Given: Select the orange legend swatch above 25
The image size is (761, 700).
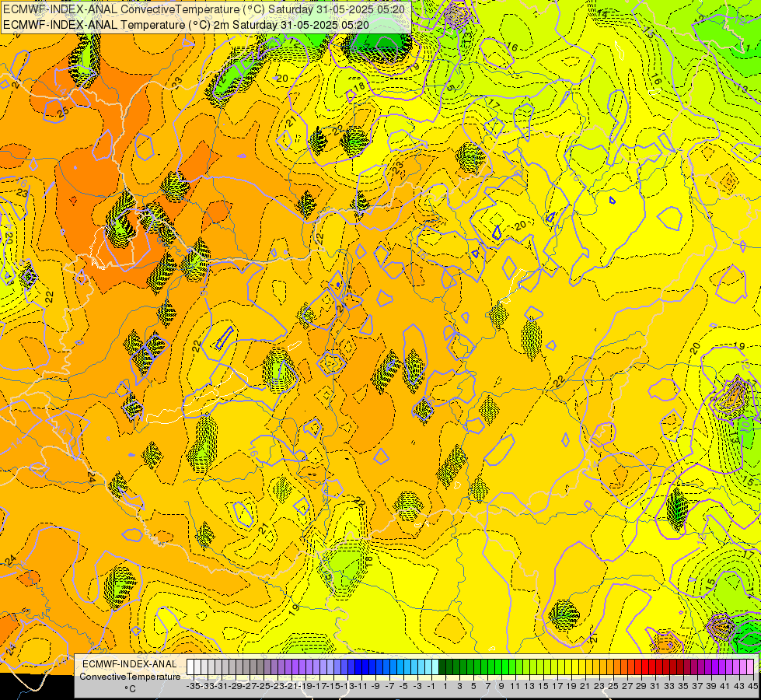Looking at the screenshot, I should point(610,667).
